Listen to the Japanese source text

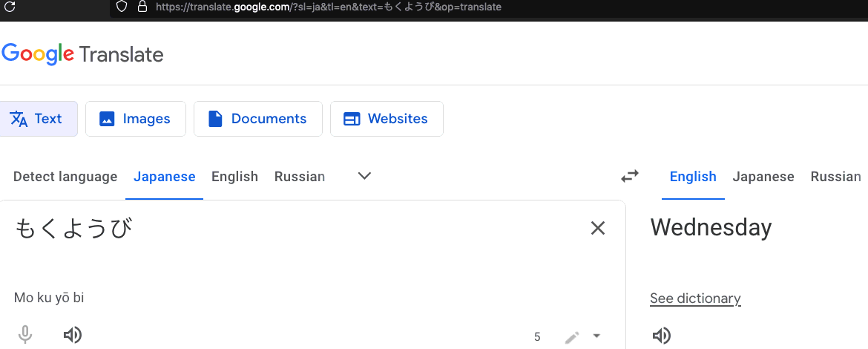pyautogui.click(x=73, y=335)
